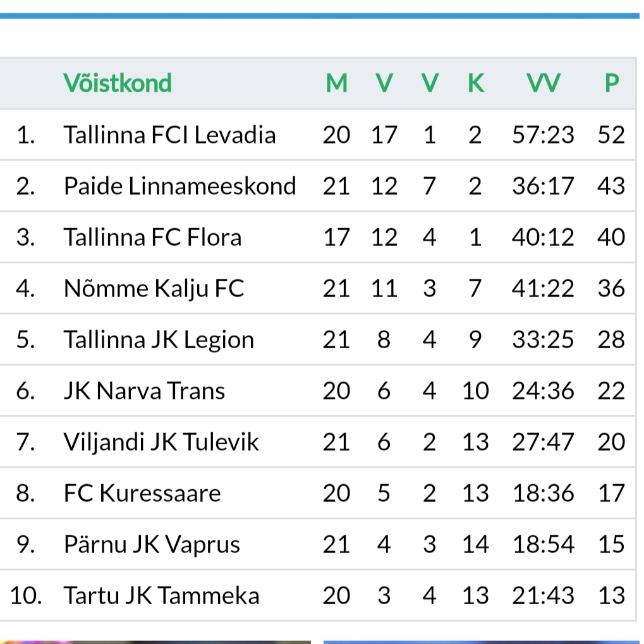
Task: Select Viljandi JK Tulevik in table
Action: coord(161,442)
